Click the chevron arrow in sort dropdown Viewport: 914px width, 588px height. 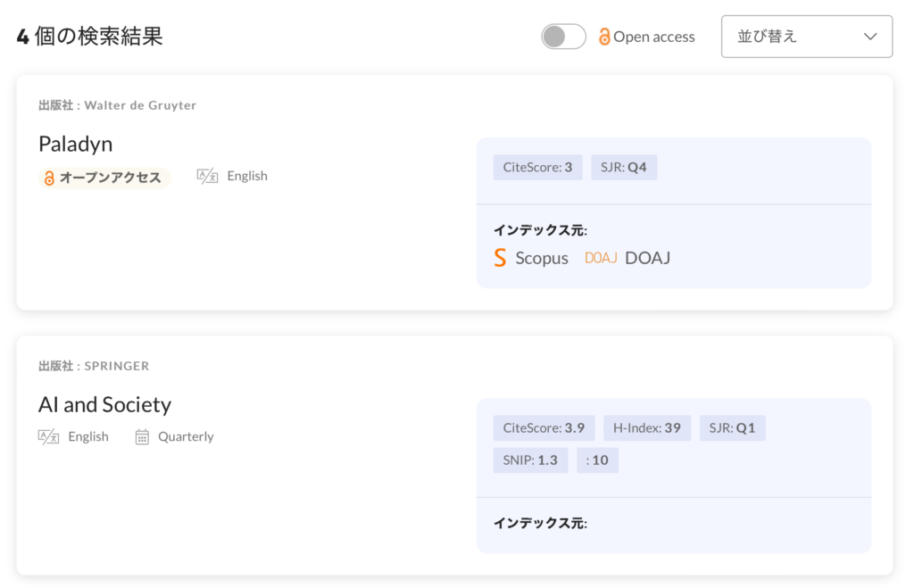(x=871, y=37)
